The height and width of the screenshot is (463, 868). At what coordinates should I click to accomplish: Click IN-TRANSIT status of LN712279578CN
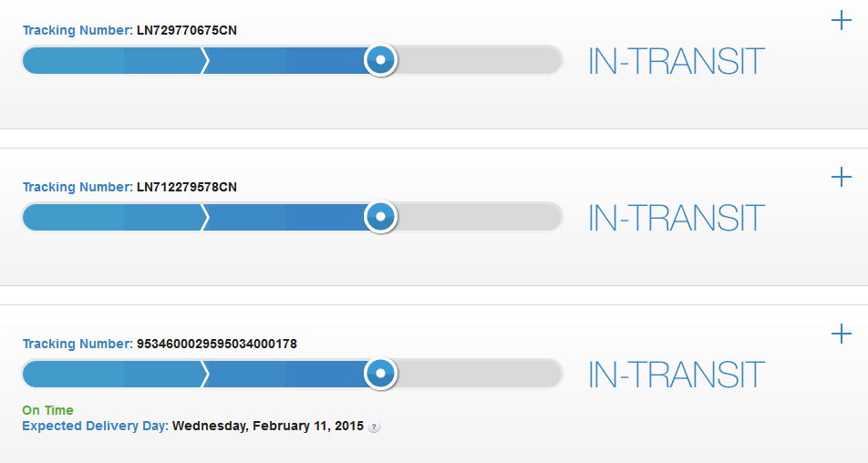pos(676,219)
